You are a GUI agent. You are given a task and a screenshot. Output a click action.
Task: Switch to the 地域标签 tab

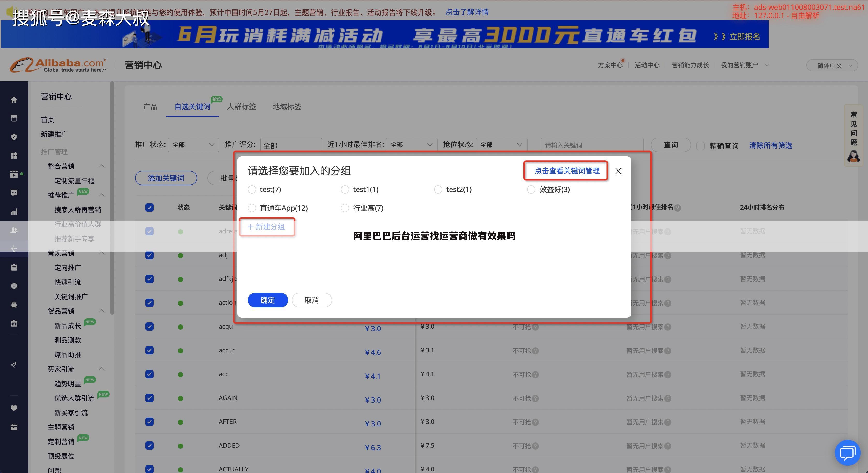coord(287,107)
